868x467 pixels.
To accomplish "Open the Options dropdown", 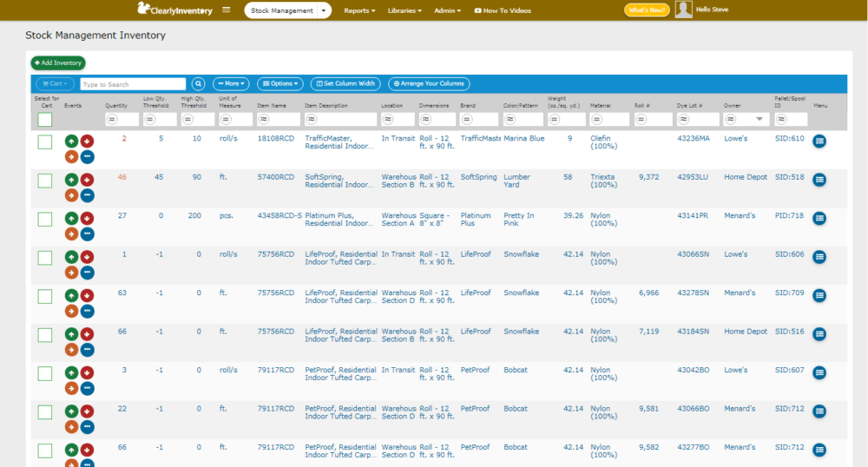I will 280,84.
